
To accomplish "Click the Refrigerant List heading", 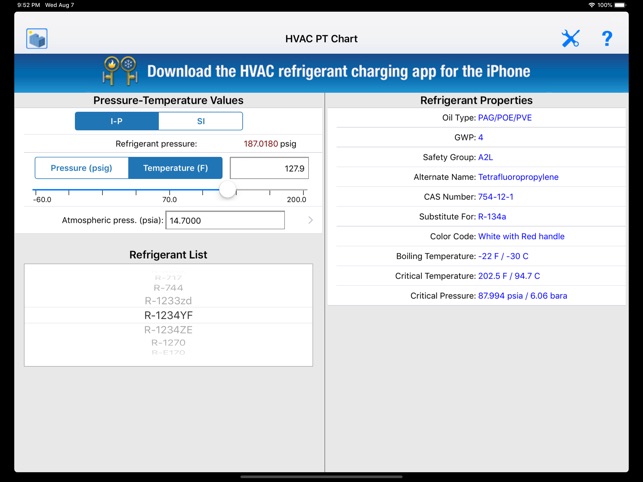I will point(168,255).
